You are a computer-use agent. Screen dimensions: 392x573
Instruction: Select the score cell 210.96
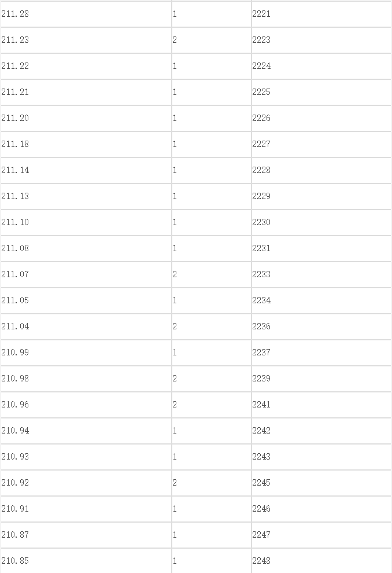86,405
